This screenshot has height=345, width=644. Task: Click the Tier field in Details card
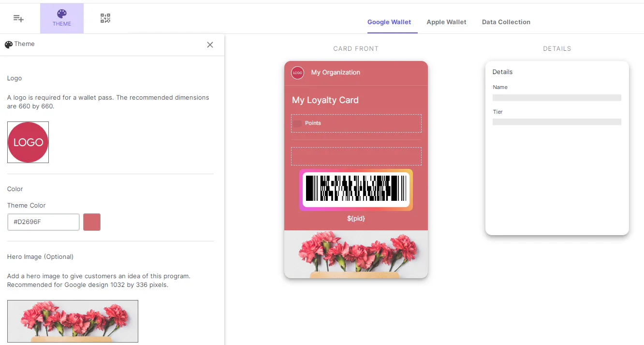(x=557, y=122)
